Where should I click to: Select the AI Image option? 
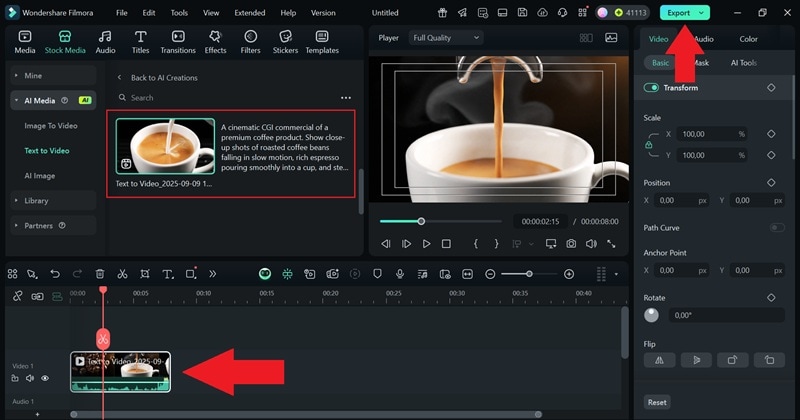[40, 176]
